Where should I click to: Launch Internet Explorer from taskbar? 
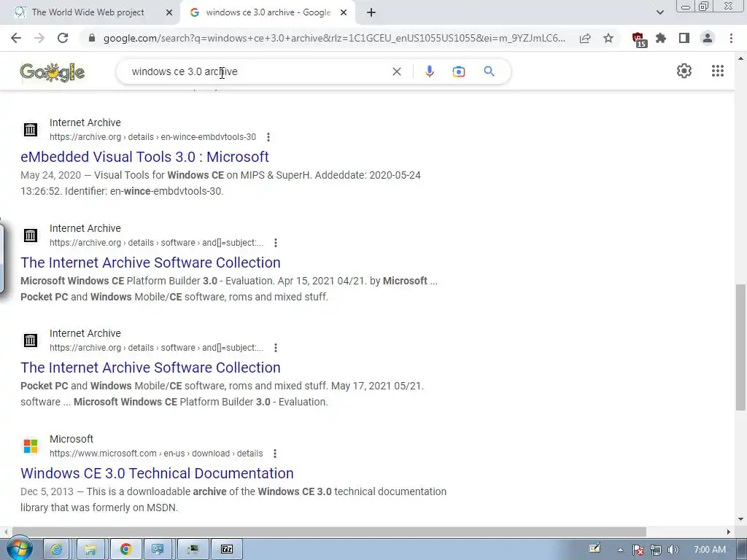click(x=57, y=550)
